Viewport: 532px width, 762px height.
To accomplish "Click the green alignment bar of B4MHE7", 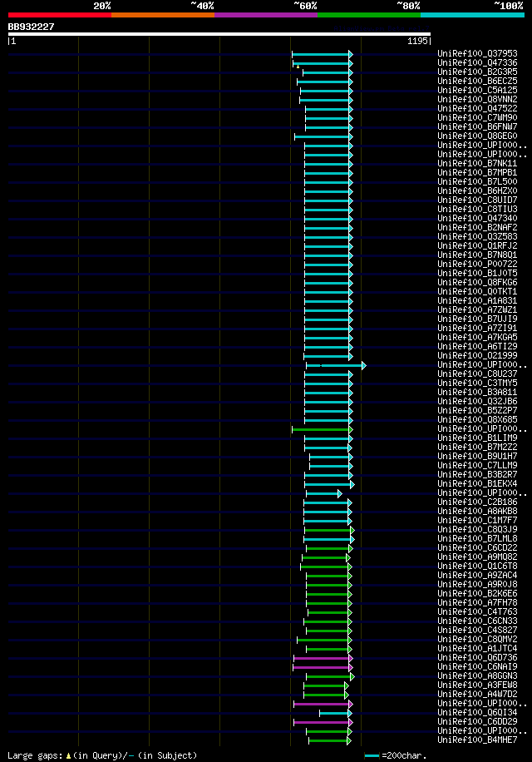I will (329, 741).
